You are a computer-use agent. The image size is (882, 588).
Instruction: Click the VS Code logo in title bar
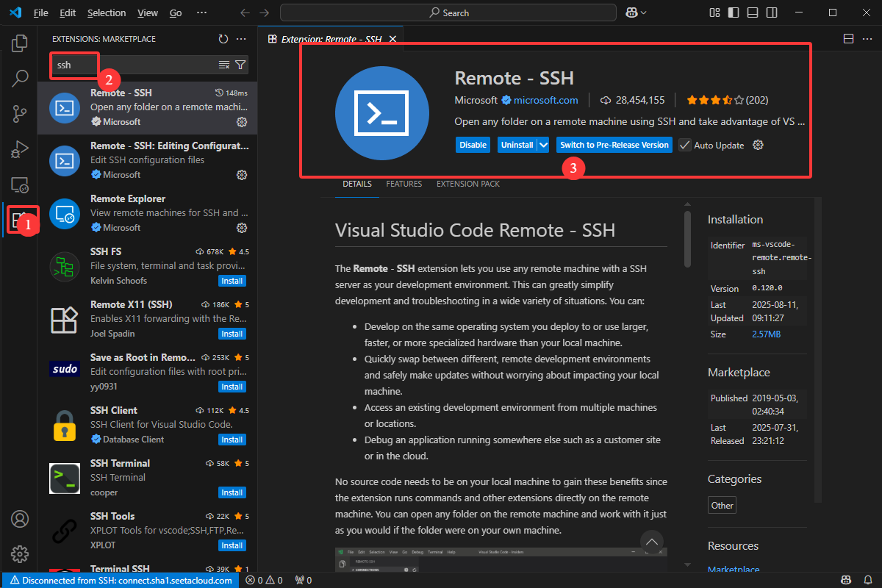tap(16, 12)
